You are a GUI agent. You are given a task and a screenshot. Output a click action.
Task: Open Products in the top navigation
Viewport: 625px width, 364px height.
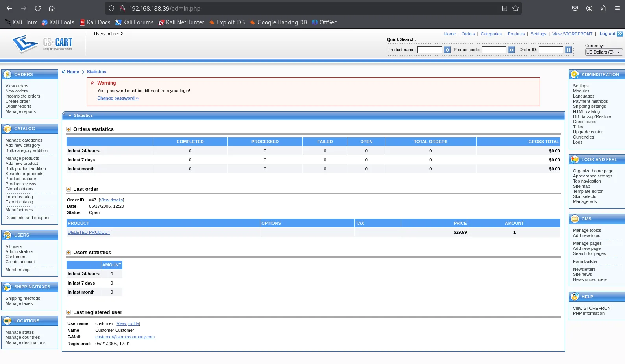click(x=516, y=34)
